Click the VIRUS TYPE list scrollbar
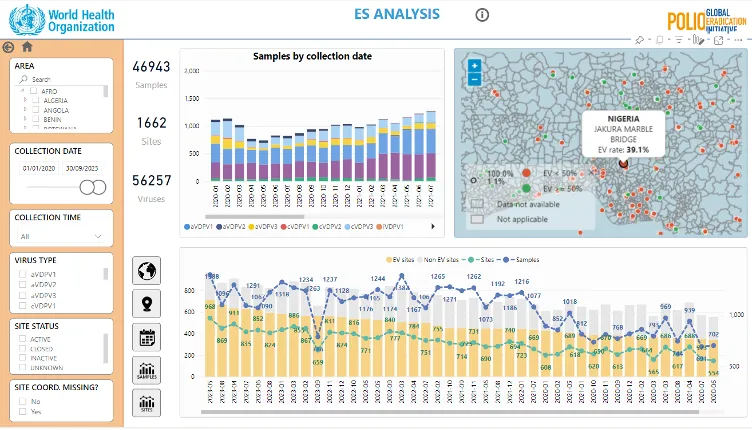Viewport: 755px width, 430px height. [105, 274]
